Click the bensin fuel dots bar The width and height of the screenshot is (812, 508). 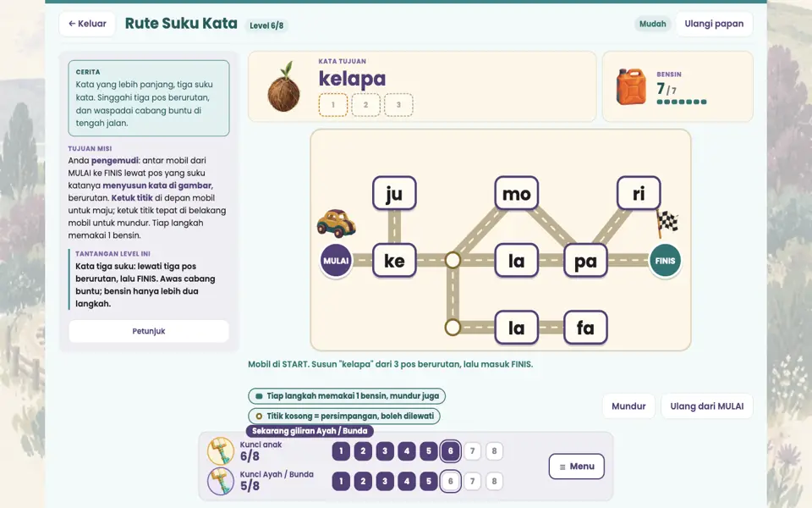tap(682, 102)
